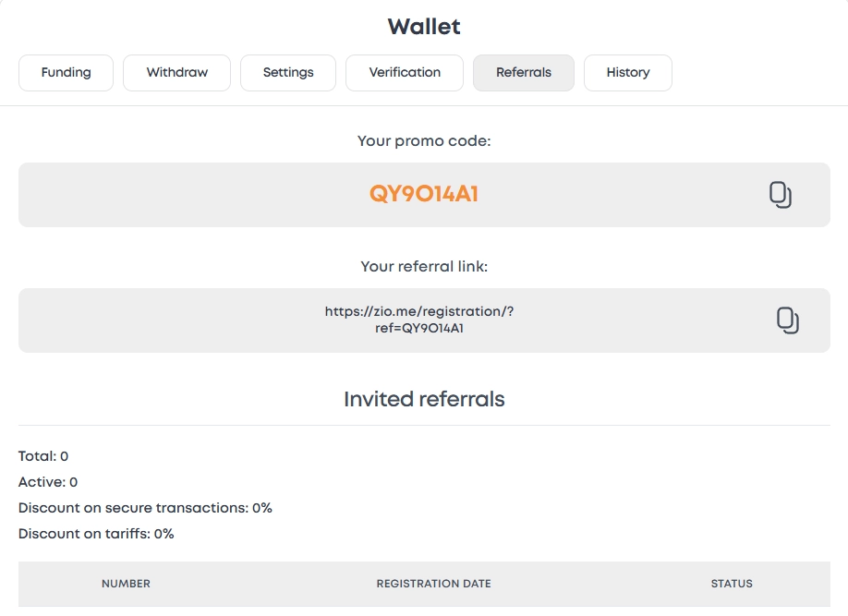Click the zio.me referral link text
The height and width of the screenshot is (616, 848).
pyautogui.click(x=419, y=320)
